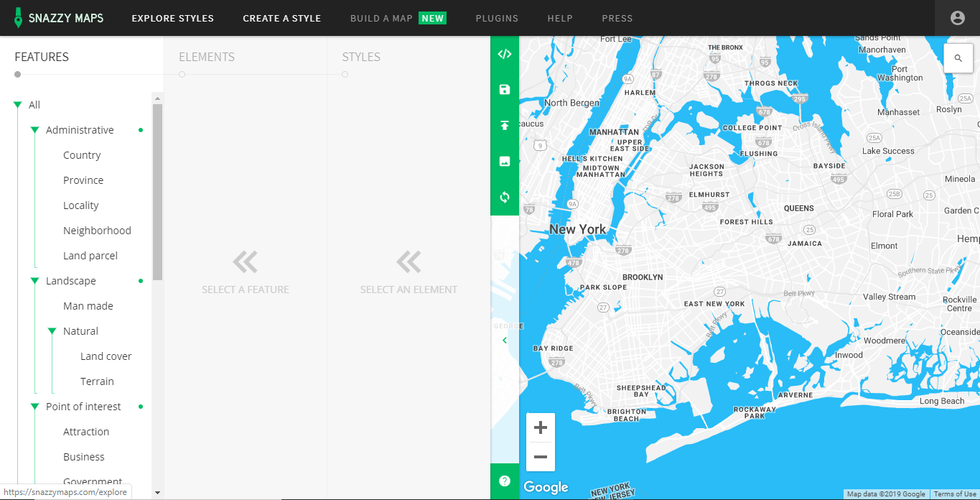Click the Jamaica map label
980x500 pixels.
(805, 244)
